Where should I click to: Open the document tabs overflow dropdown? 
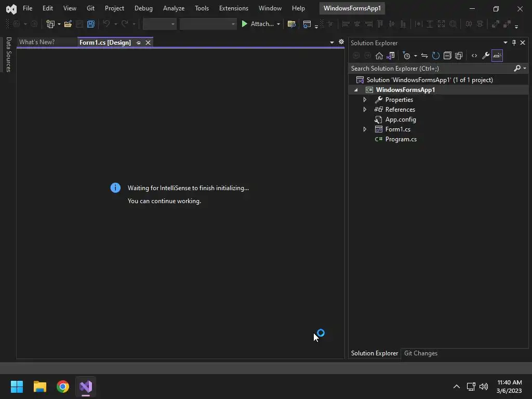tap(332, 43)
